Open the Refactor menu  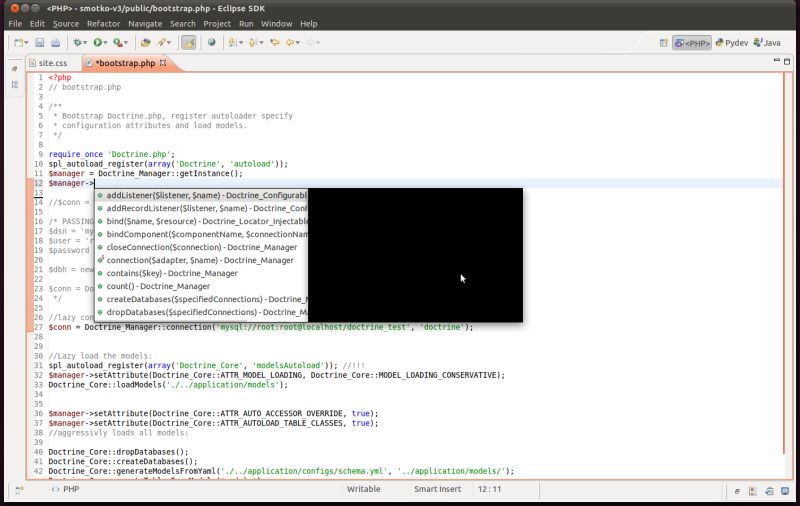click(103, 23)
